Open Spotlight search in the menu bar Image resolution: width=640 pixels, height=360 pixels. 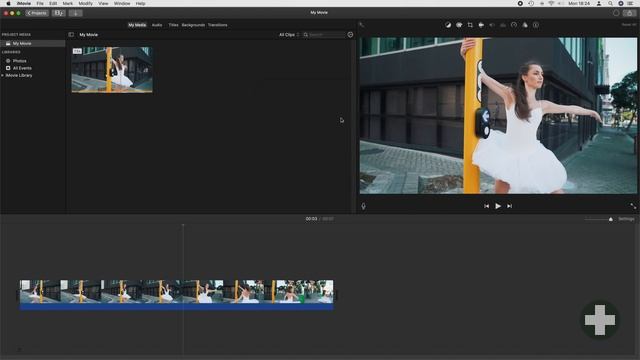pyautogui.click(x=610, y=3)
